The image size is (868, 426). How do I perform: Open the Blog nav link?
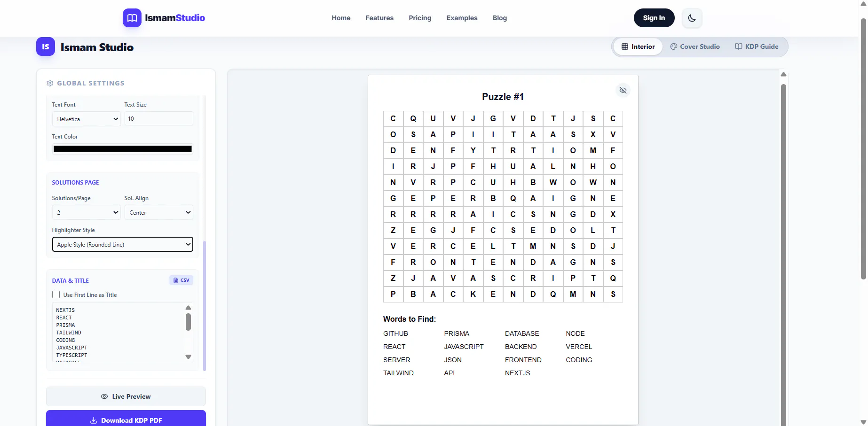pos(500,18)
